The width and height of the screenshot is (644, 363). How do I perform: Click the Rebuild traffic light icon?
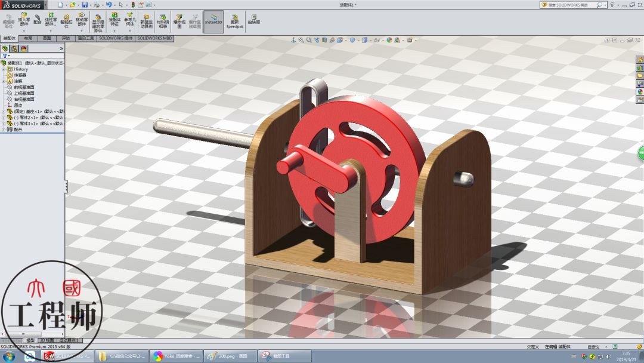point(132,5)
